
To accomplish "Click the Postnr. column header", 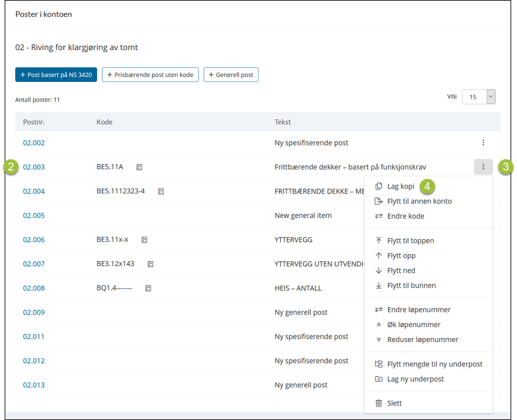I will point(34,122).
